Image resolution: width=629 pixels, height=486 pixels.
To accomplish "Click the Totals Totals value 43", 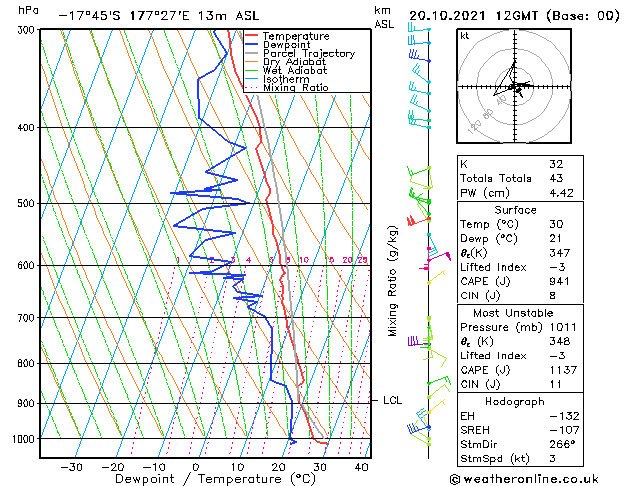I will coord(556,178).
